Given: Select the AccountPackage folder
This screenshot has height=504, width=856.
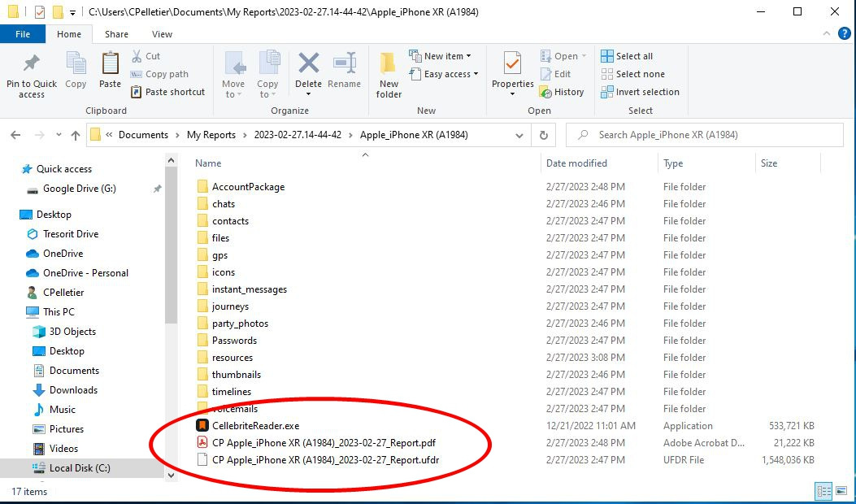Looking at the screenshot, I should (249, 187).
